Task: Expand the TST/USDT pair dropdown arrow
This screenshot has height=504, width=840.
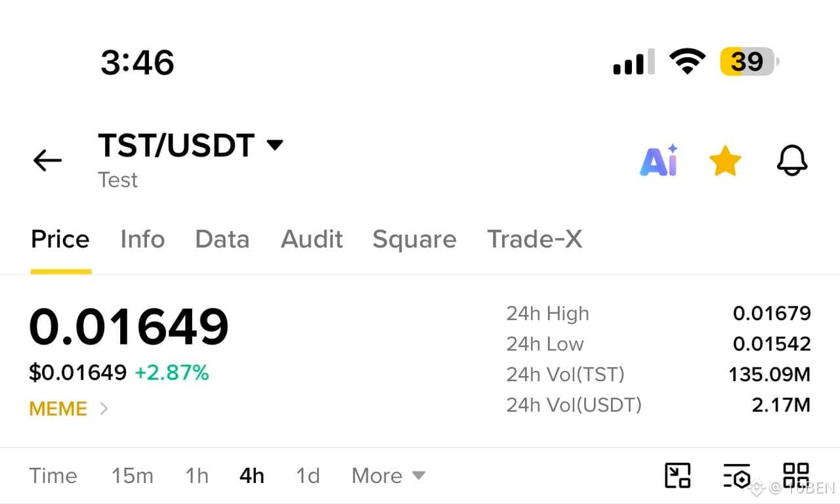Action: point(275,144)
